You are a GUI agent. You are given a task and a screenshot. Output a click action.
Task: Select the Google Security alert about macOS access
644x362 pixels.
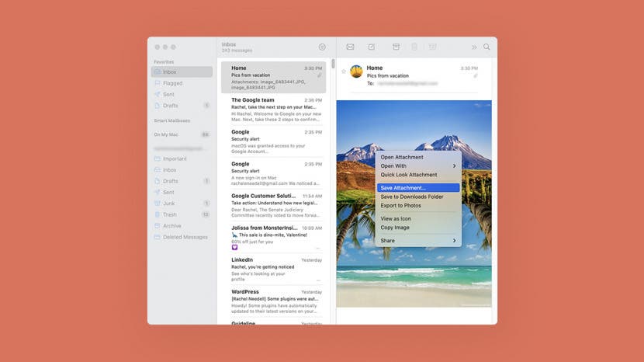click(x=274, y=141)
